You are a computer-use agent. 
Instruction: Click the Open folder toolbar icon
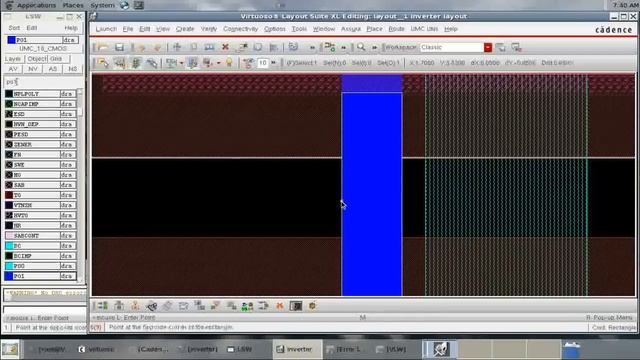(x=103, y=47)
